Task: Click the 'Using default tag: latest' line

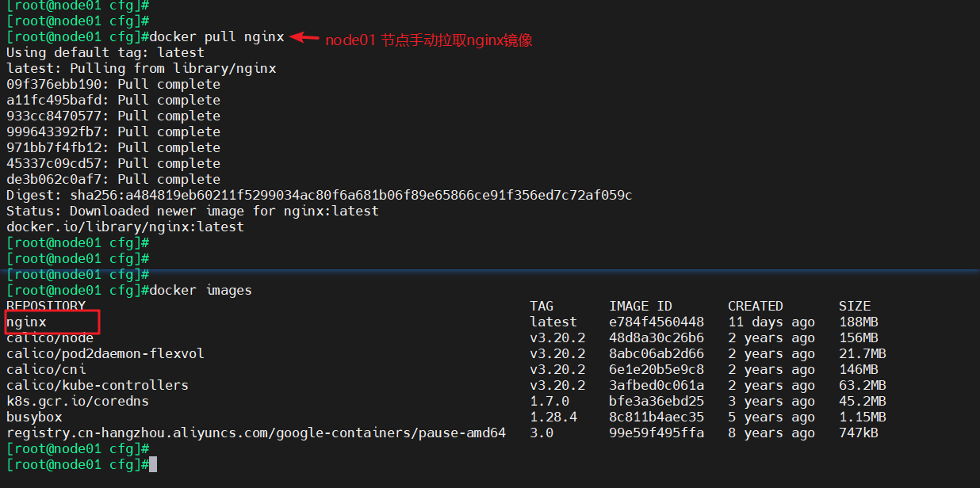Action: pyautogui.click(x=105, y=52)
